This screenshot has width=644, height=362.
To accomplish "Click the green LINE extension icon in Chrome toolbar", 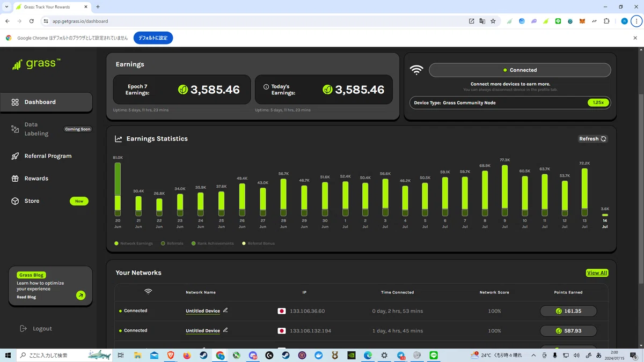I will [558, 21].
